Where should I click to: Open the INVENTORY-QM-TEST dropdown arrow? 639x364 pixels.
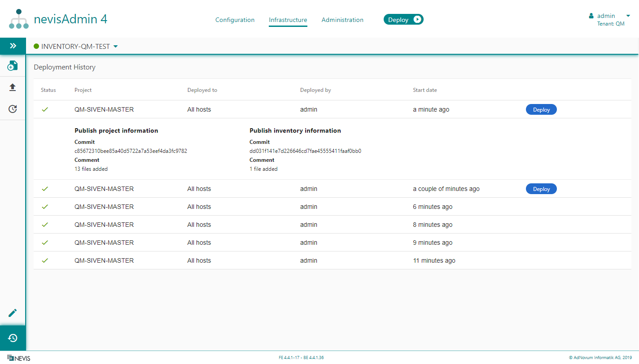pyautogui.click(x=115, y=46)
